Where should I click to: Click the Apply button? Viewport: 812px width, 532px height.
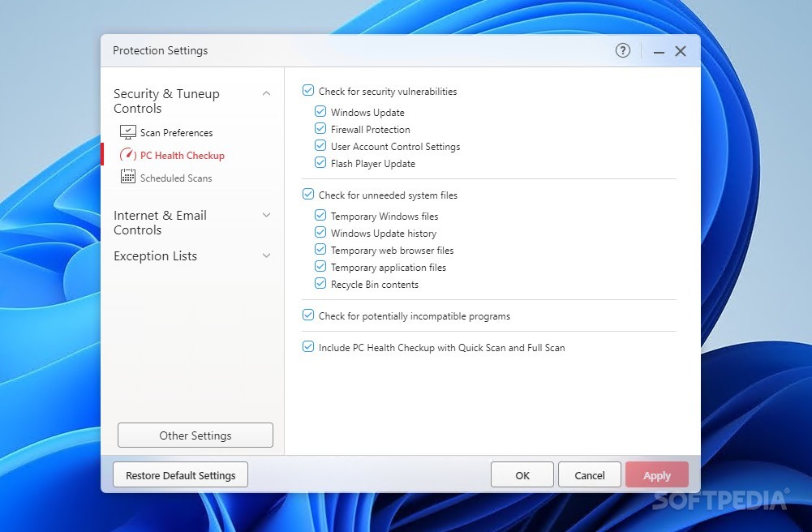(x=656, y=474)
